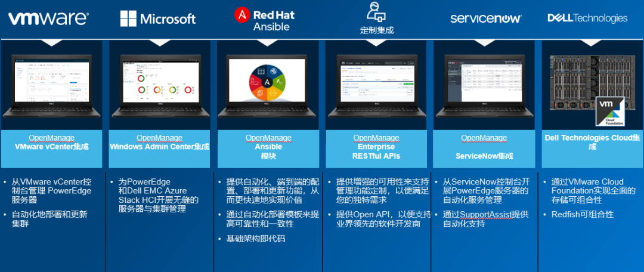Click text '为PowerEdge和Dell EMC Azure Stack HCI...'
The image size is (644, 272).
(x=159, y=196)
